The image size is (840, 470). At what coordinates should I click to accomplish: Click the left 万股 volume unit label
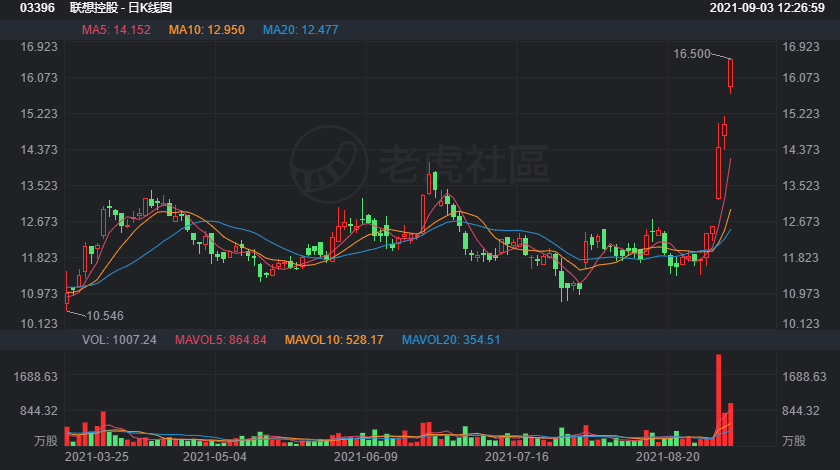click(46, 441)
